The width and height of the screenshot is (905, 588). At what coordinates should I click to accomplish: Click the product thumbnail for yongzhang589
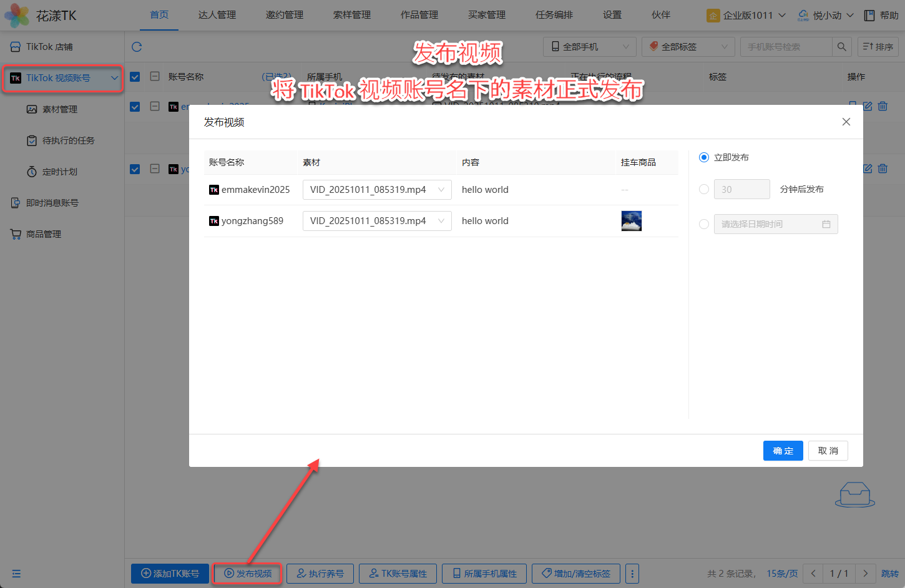631,221
